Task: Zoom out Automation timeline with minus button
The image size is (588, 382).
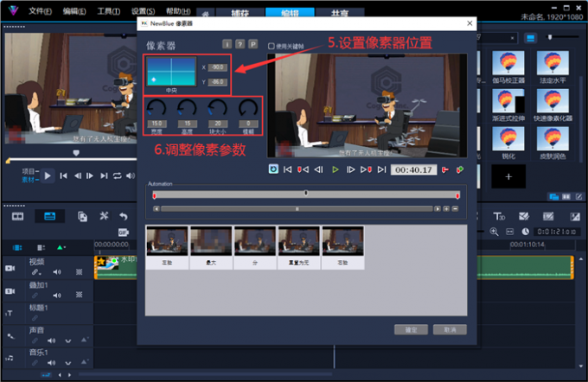Action: 455,209
